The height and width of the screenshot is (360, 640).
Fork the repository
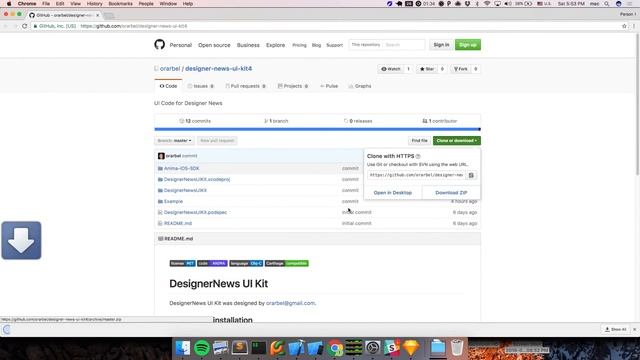[x=460, y=69]
